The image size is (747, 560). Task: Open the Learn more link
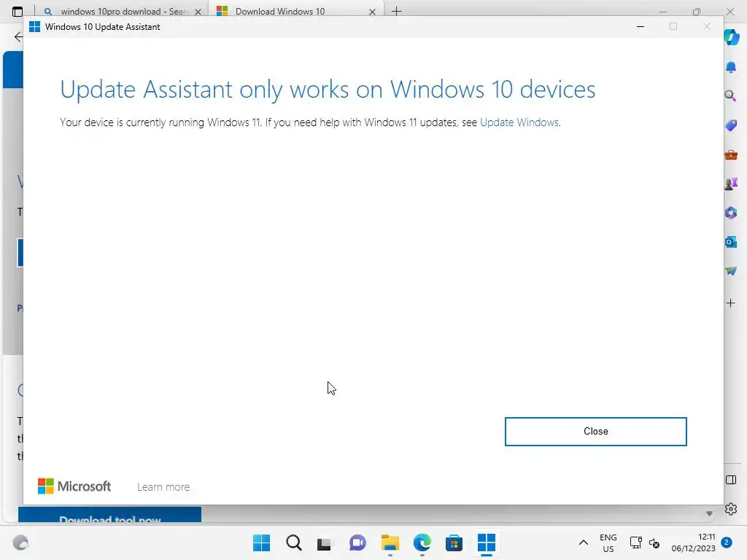pos(163,487)
